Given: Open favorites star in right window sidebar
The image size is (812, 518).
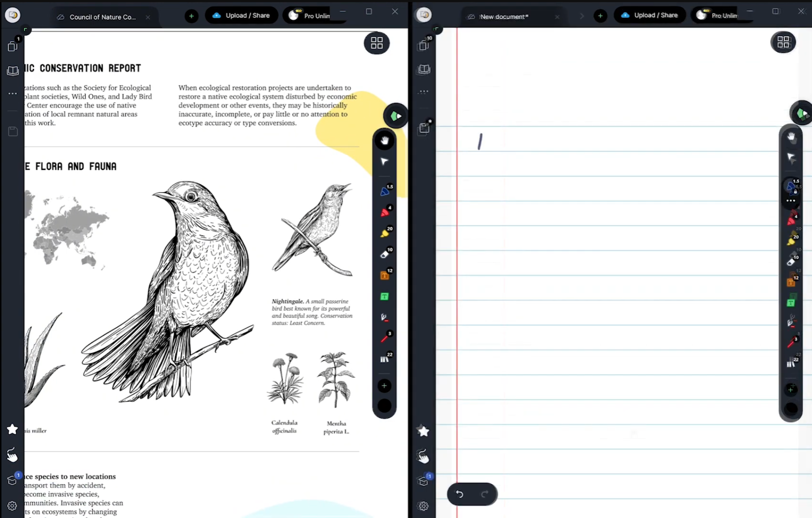Looking at the screenshot, I should pyautogui.click(x=423, y=431).
